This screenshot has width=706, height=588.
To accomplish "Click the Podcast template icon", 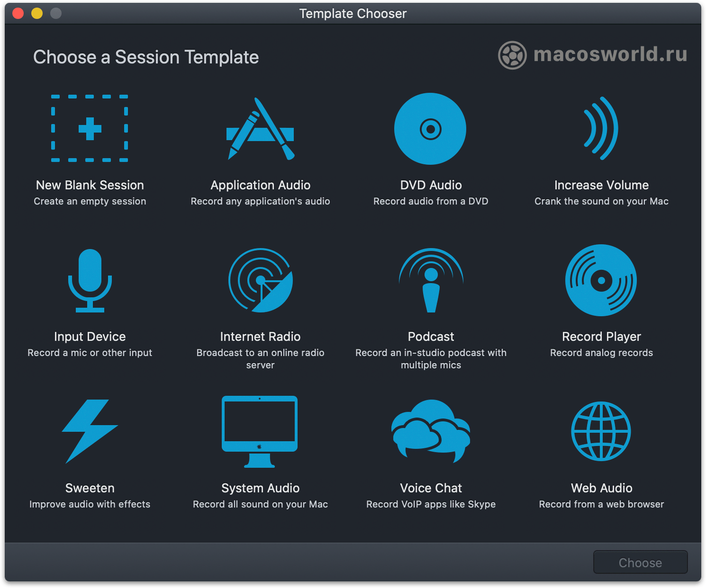I will click(x=430, y=280).
